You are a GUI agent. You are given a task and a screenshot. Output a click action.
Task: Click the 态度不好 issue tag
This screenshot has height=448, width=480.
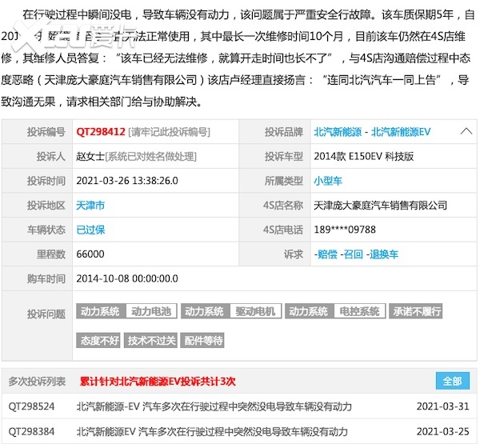point(98,340)
